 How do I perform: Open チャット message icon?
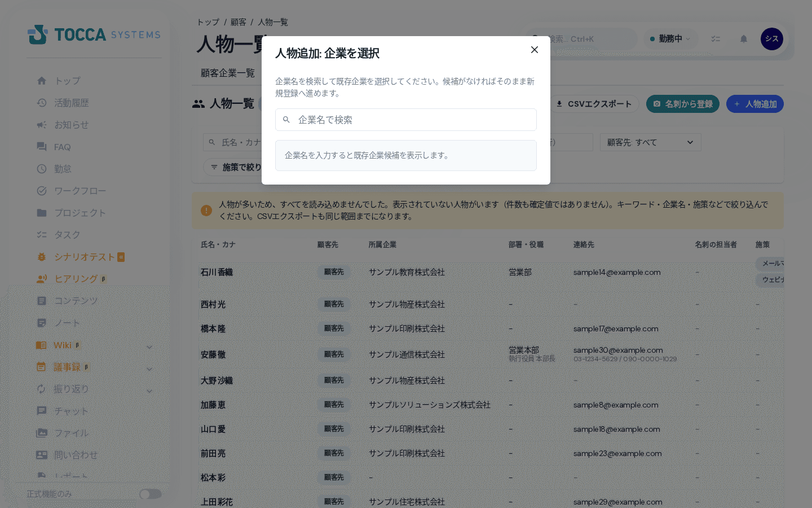[x=42, y=411]
